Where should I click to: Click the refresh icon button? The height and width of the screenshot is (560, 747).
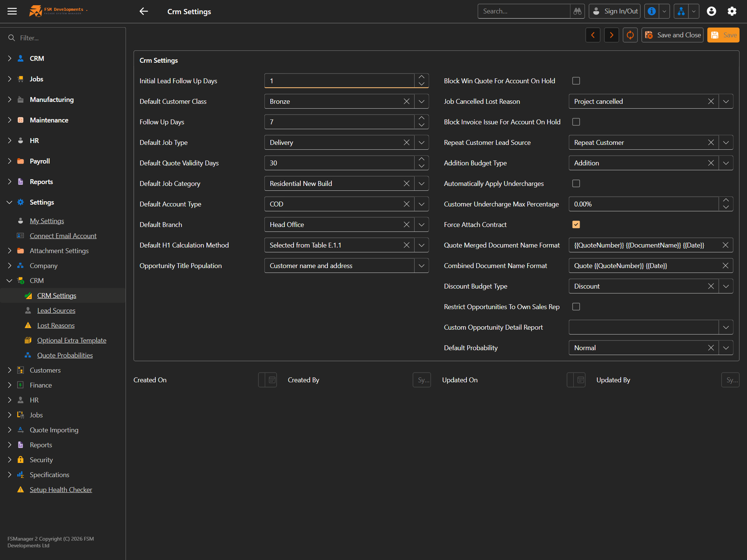click(x=630, y=35)
